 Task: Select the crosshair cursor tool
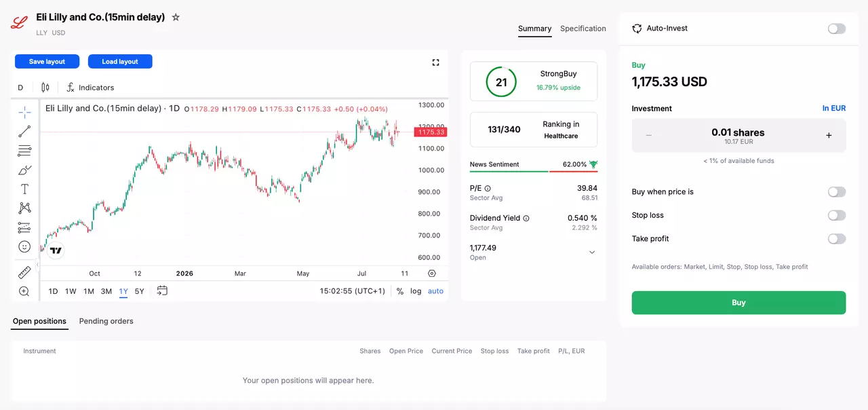tap(24, 112)
